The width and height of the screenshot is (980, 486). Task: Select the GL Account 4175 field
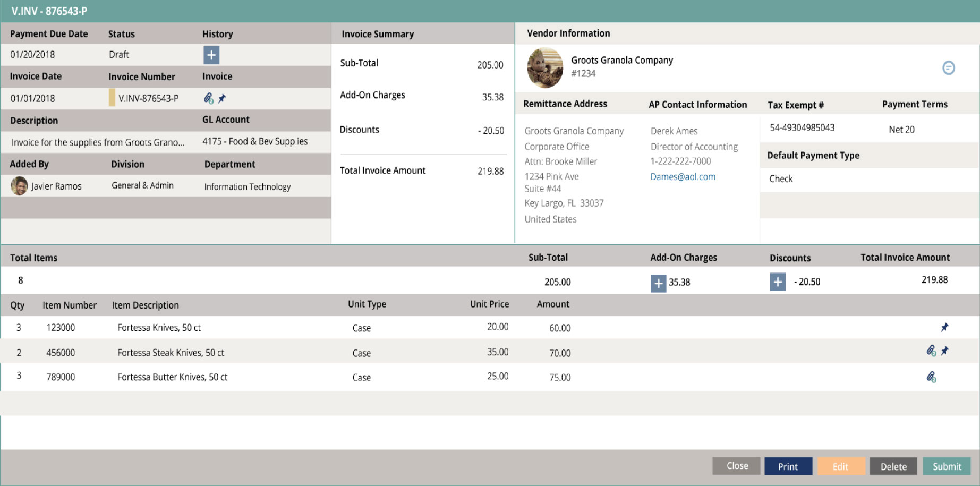tap(255, 141)
